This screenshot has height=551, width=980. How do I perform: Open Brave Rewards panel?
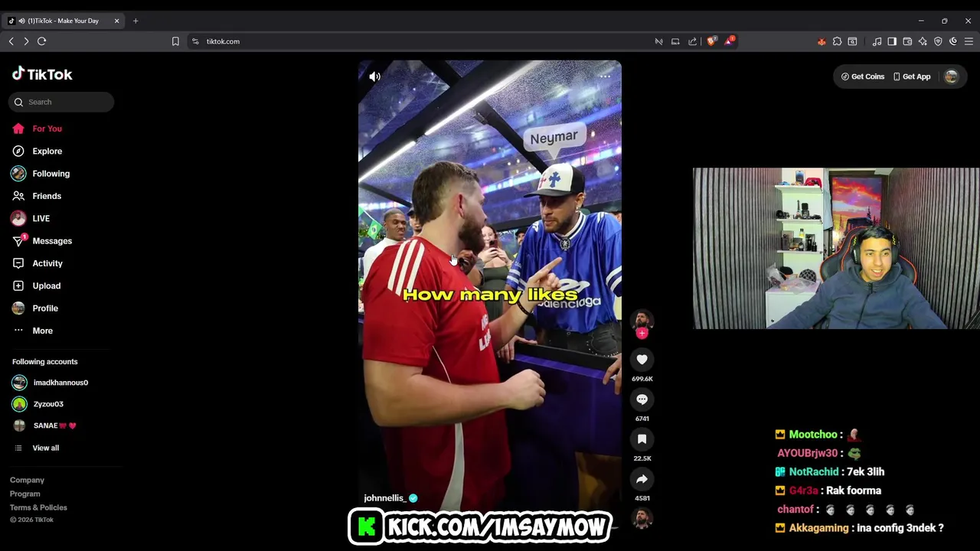729,41
